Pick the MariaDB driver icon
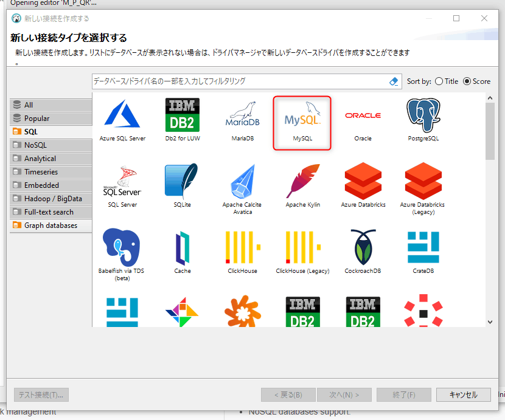Viewport: 505px width, 420px height. 243,114
